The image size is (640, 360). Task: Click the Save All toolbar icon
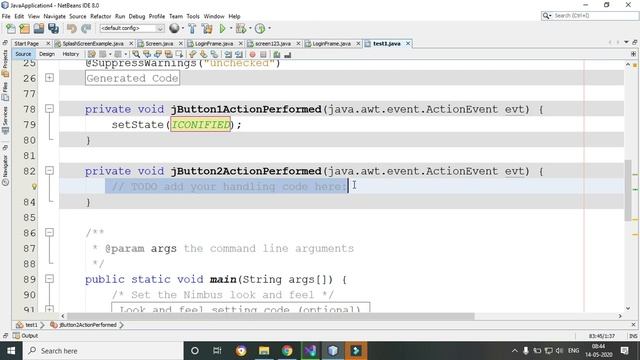(53, 29)
